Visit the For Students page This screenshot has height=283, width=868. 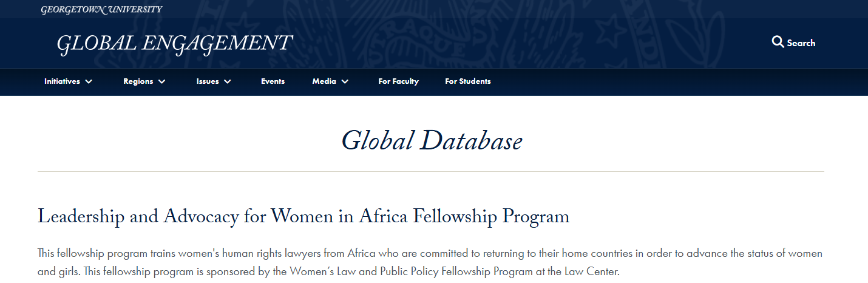click(468, 81)
